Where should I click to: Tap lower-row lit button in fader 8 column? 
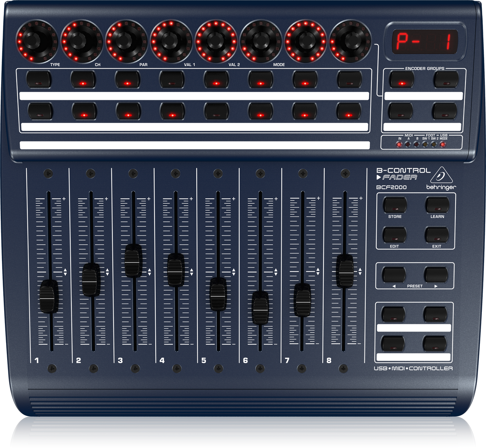click(x=349, y=112)
